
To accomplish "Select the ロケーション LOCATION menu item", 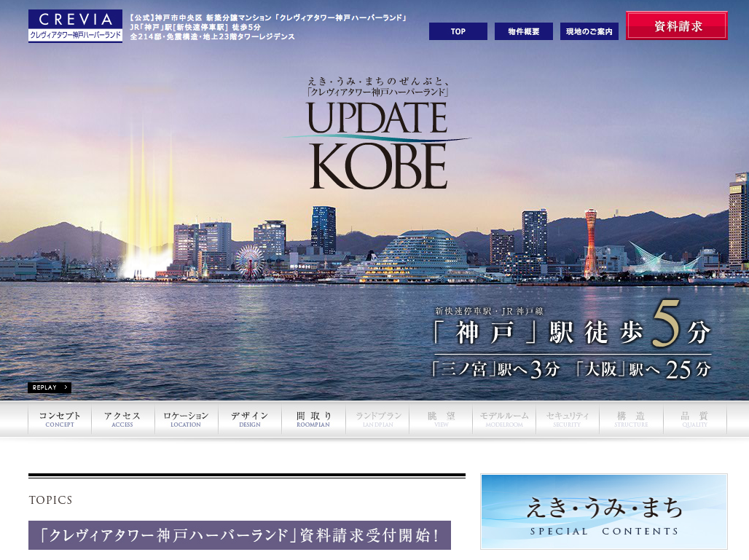I will pyautogui.click(x=186, y=419).
